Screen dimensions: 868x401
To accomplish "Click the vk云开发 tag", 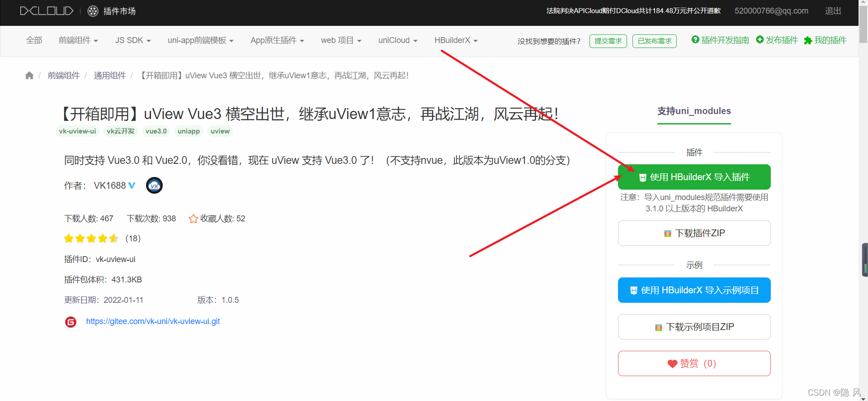I will pos(121,131).
